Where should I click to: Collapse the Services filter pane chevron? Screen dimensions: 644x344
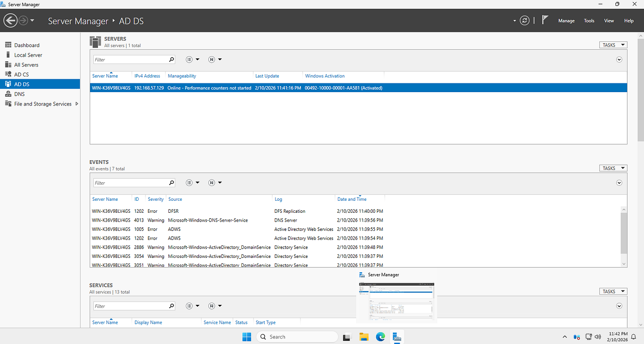pos(619,306)
